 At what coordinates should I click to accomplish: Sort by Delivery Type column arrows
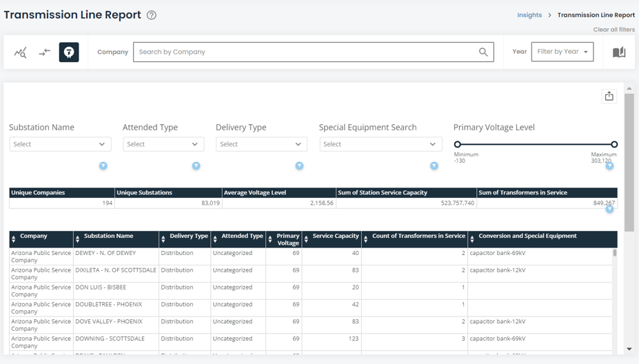[x=163, y=240]
